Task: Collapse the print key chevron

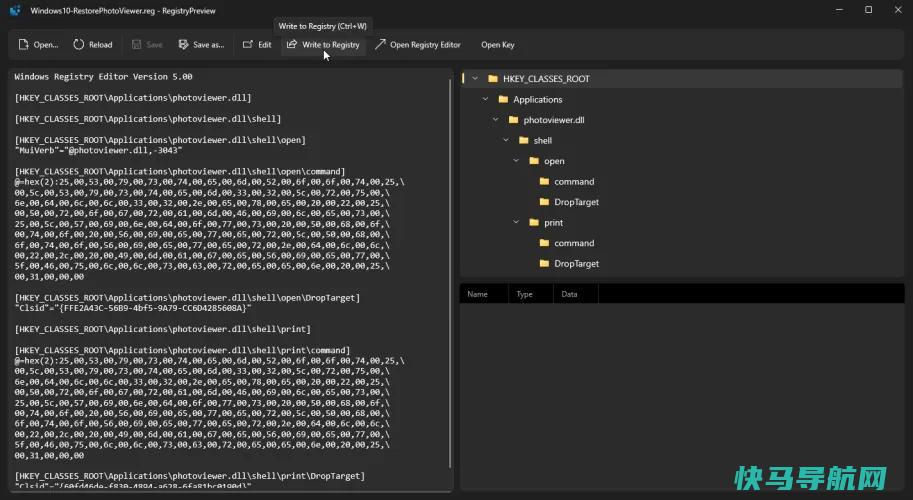Action: pos(516,222)
